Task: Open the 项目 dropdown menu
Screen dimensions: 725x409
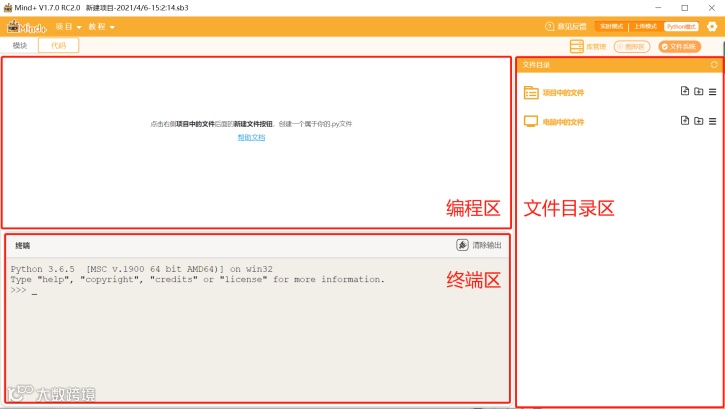Action: [68, 27]
